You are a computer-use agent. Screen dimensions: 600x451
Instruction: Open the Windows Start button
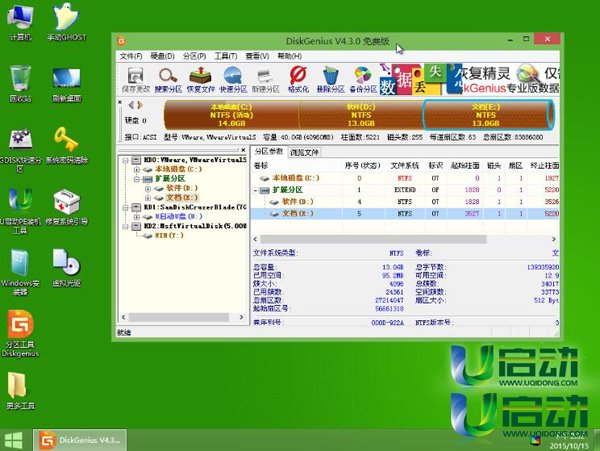(14, 440)
